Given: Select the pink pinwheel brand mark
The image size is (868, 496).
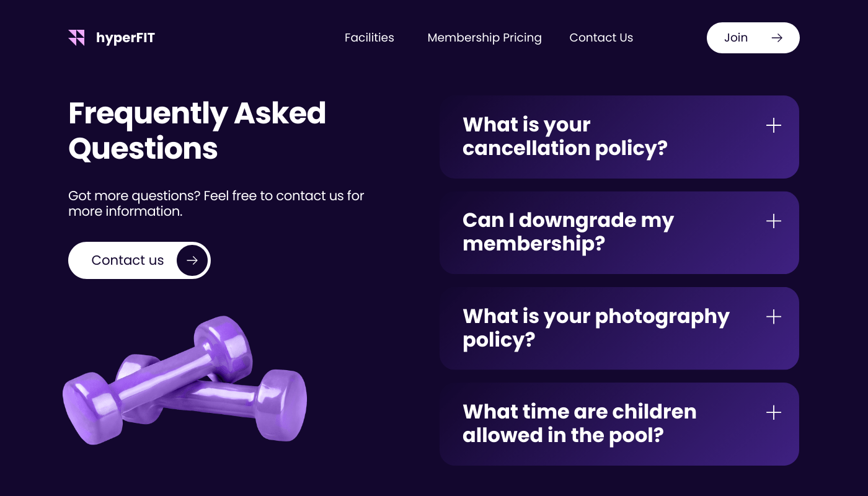Looking at the screenshot, I should (77, 37).
